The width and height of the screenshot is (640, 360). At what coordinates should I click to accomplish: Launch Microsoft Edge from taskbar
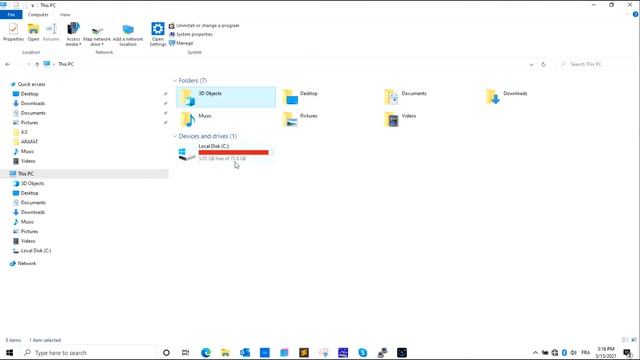pos(206,353)
